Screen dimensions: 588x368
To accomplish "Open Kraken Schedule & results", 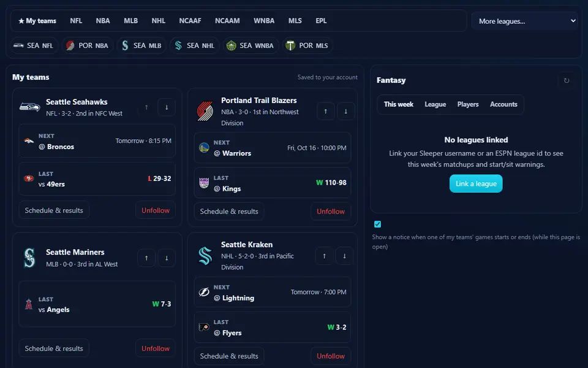I will (229, 356).
